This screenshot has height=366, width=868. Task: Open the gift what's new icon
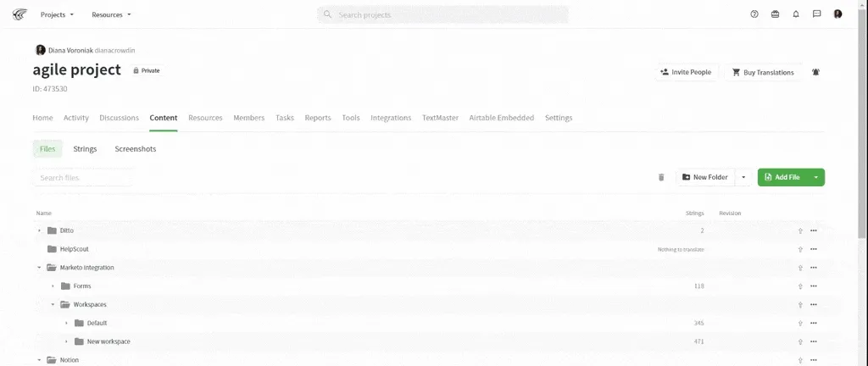click(775, 14)
